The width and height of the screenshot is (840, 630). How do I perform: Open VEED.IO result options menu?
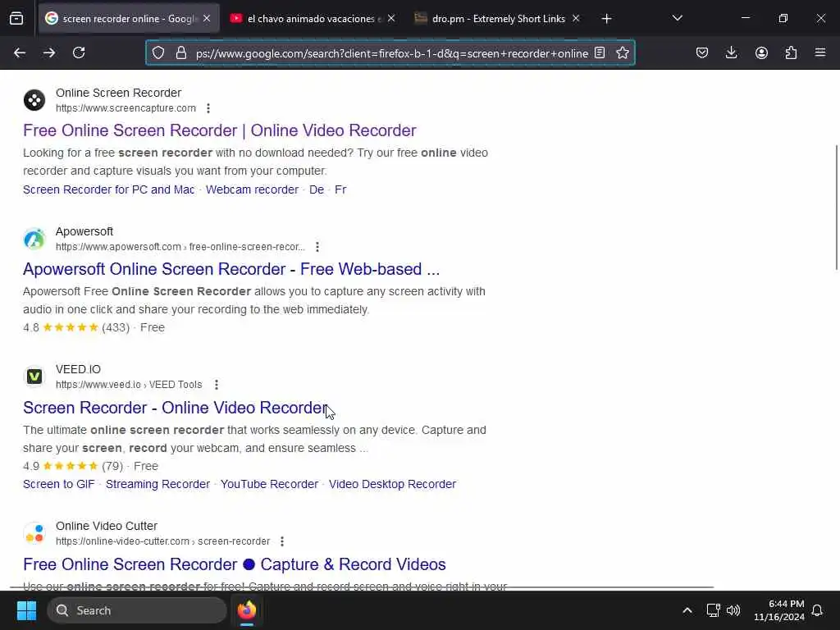(x=217, y=385)
